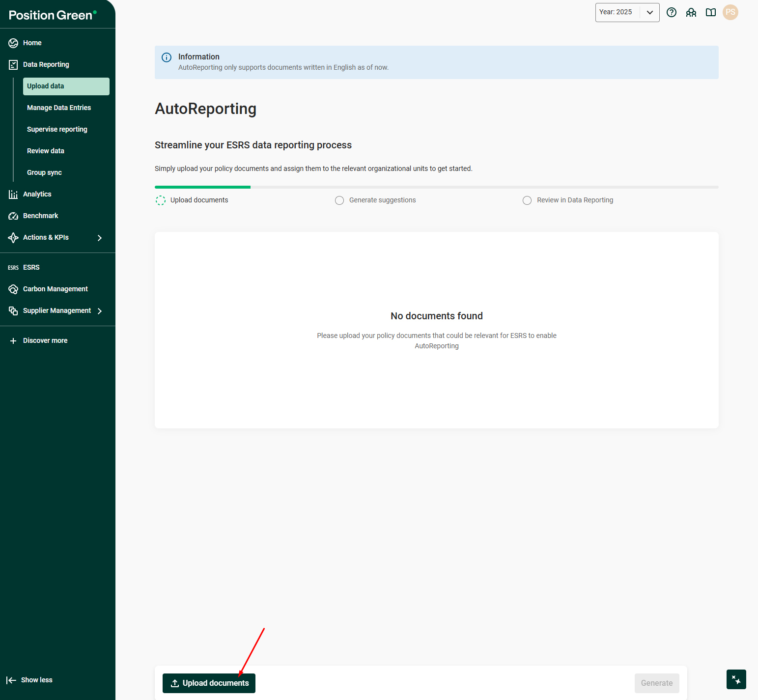Click the Analytics bar chart icon
The image size is (758, 700).
tap(13, 195)
